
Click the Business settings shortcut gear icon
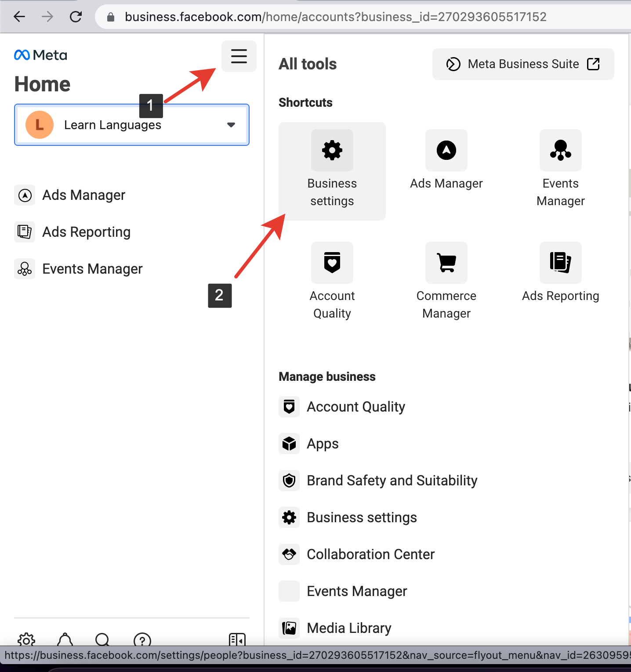332,151
